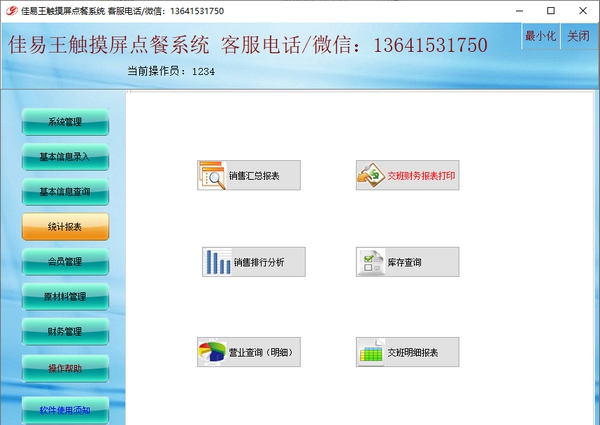Go to 会员管理 section

click(65, 262)
